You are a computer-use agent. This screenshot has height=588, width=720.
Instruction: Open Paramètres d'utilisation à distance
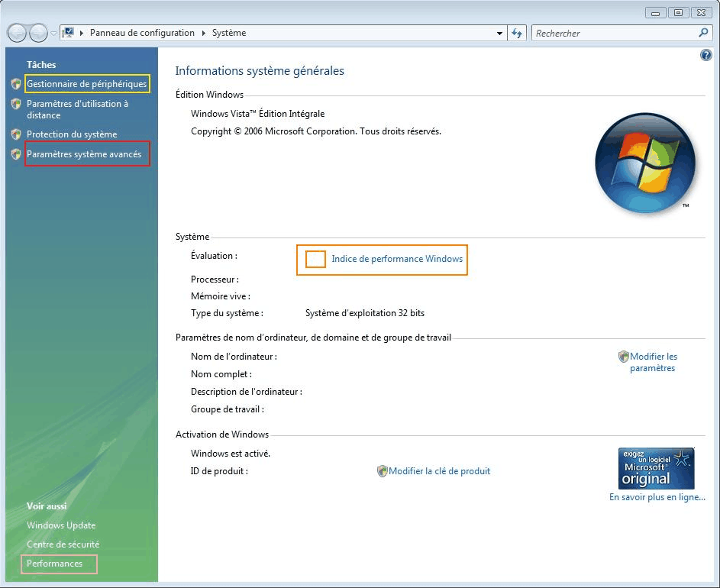(77, 109)
